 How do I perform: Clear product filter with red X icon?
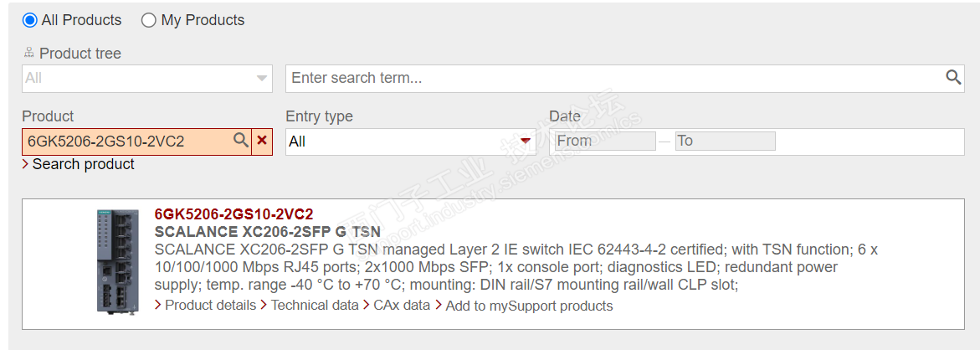tap(262, 141)
